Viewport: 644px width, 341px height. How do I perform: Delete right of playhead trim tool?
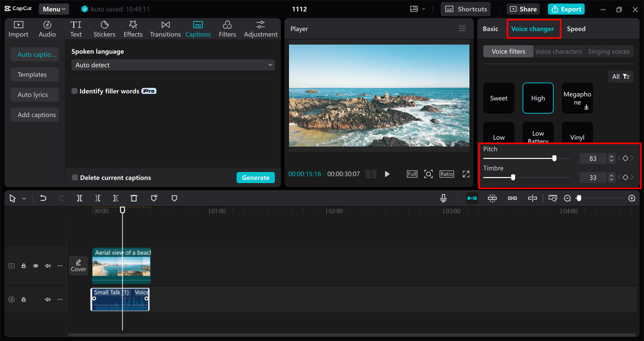(x=116, y=198)
